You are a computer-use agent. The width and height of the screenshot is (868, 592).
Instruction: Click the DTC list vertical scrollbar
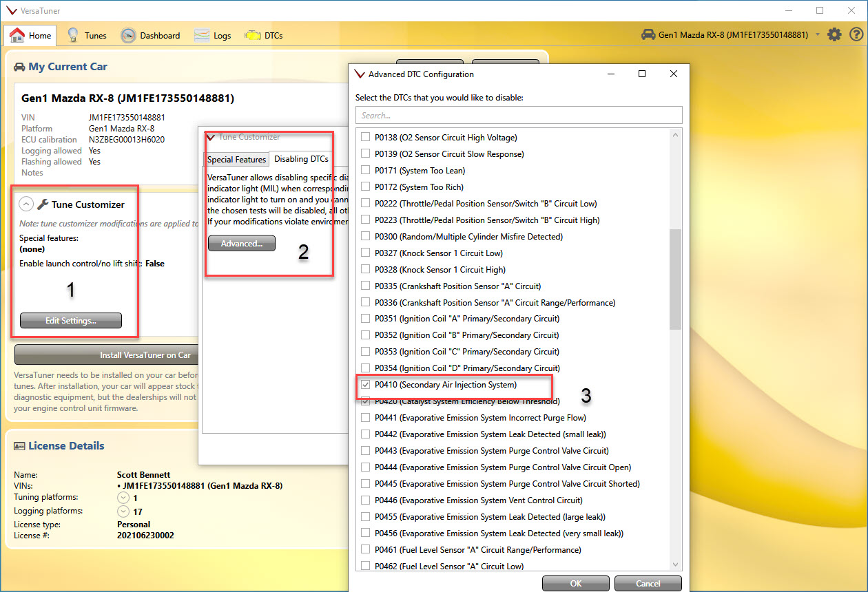(x=675, y=279)
